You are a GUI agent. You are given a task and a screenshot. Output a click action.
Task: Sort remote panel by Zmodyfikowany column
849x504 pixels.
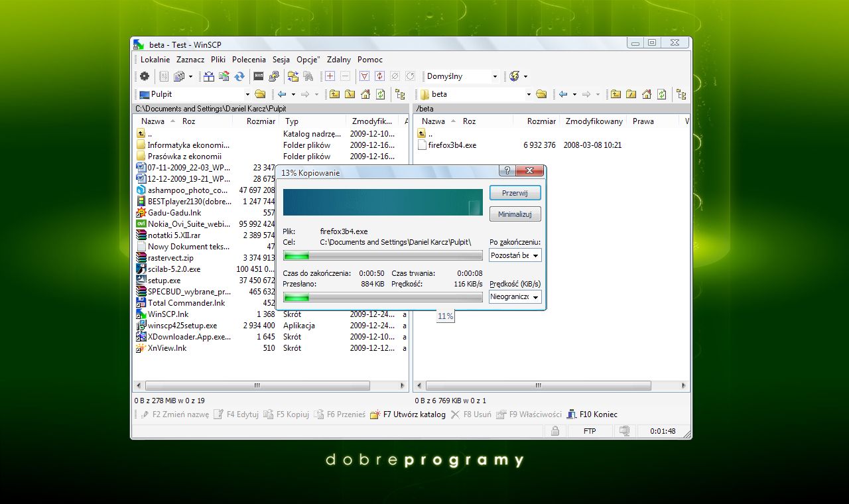[x=594, y=121]
